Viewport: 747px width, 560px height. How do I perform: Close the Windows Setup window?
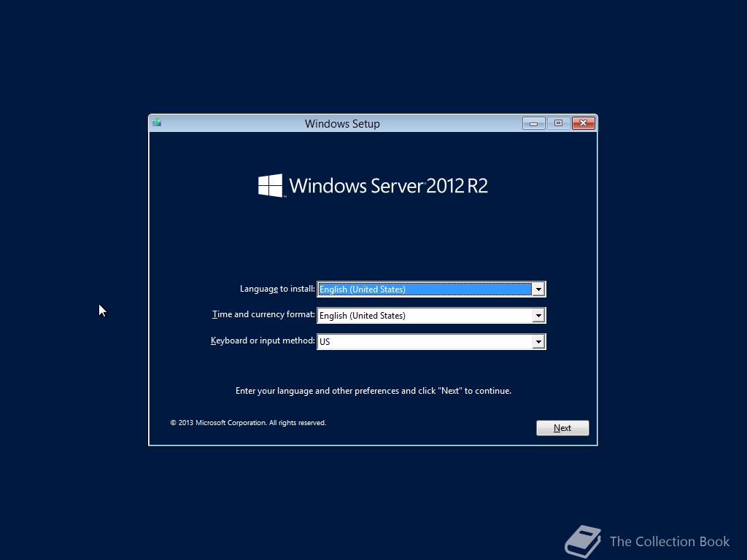pos(583,123)
